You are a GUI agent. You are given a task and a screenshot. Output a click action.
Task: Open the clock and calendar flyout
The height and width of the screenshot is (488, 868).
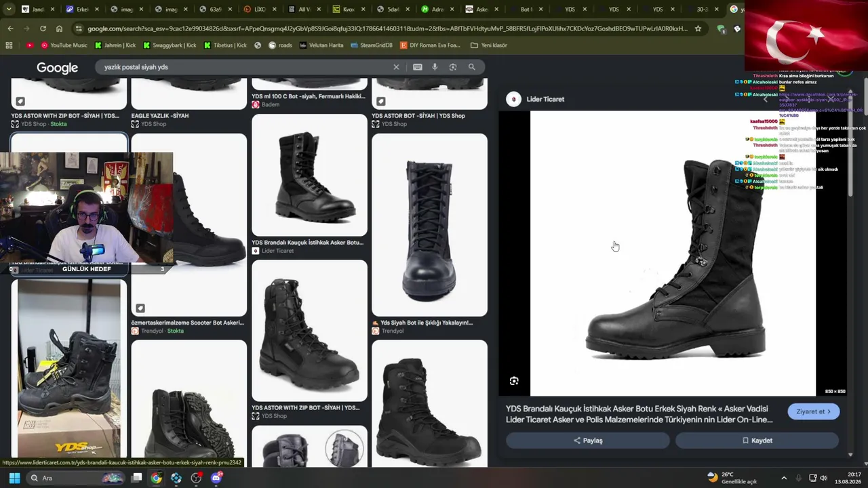(x=848, y=478)
